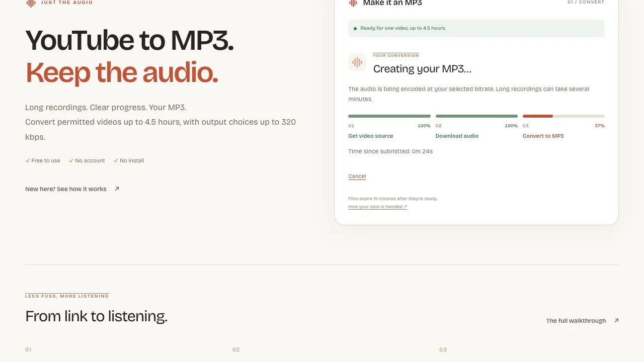Click the Just The Audio waveform logo
Image resolution: width=644 pixels, height=362 pixels.
31,3
